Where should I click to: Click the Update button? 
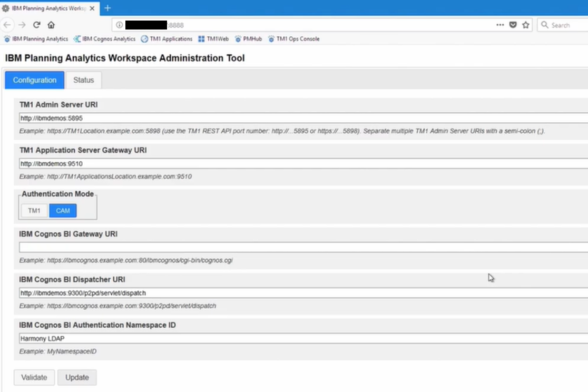tap(77, 377)
